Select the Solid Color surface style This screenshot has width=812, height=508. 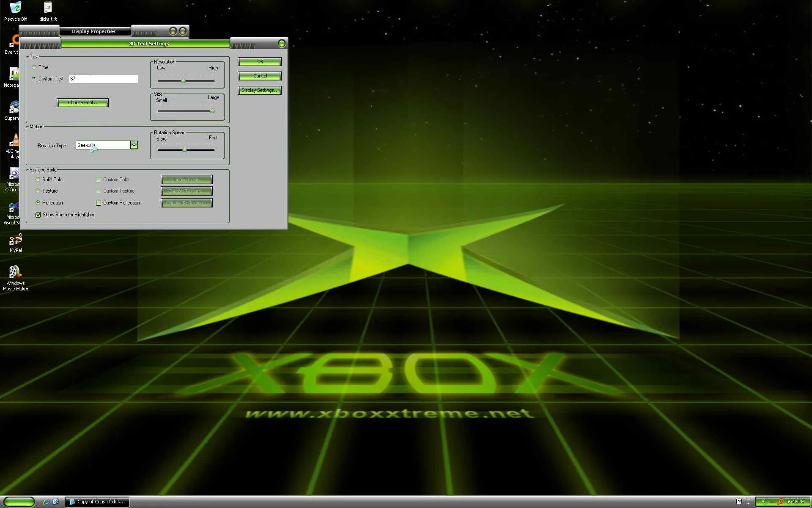tap(38, 179)
